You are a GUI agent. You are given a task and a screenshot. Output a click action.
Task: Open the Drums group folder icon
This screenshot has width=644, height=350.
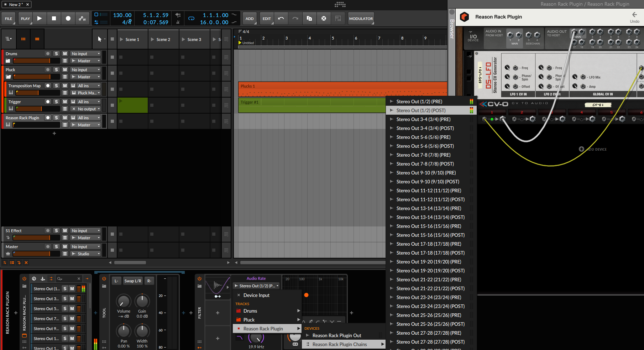click(x=8, y=61)
